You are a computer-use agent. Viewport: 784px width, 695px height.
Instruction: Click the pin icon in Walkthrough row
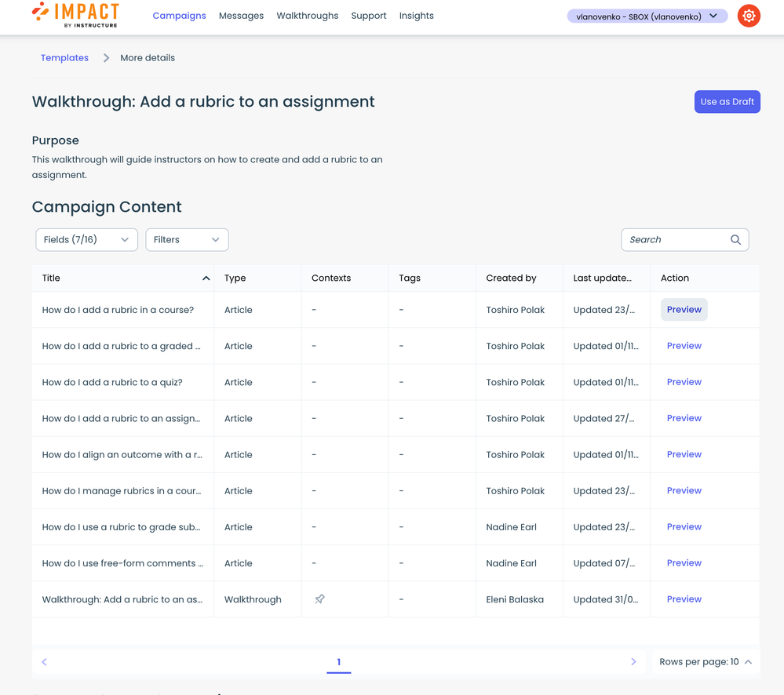point(319,599)
